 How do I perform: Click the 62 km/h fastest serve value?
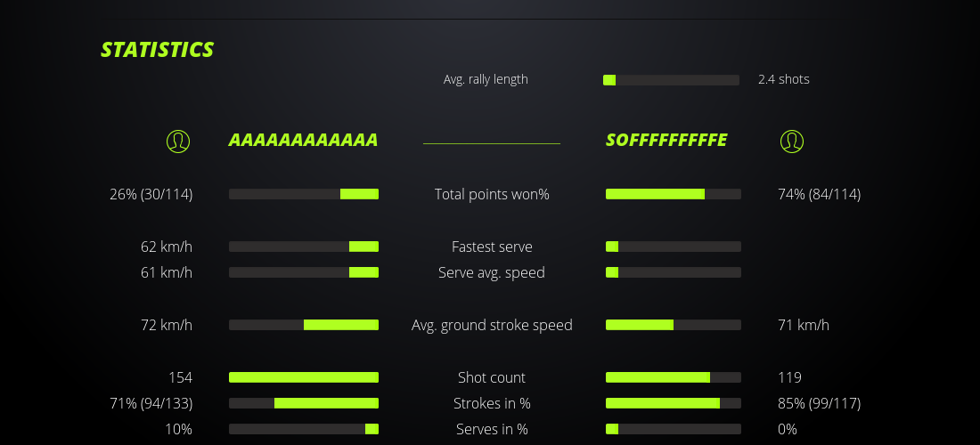167,247
